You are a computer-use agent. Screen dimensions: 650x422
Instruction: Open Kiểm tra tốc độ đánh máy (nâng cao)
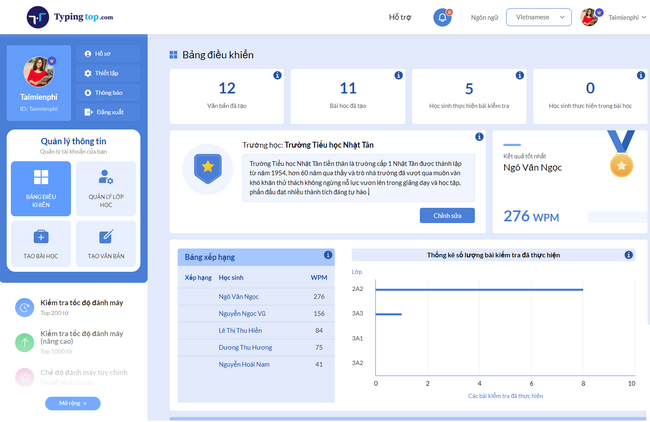click(x=82, y=342)
